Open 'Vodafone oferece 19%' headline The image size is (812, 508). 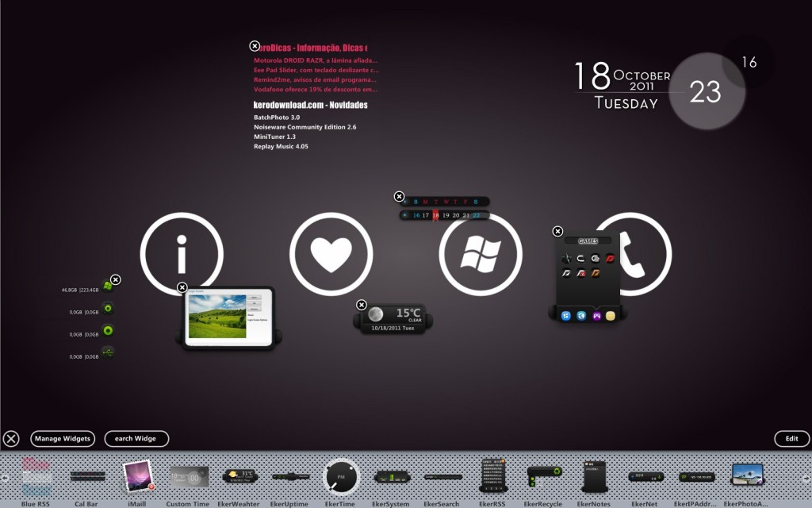coord(316,89)
